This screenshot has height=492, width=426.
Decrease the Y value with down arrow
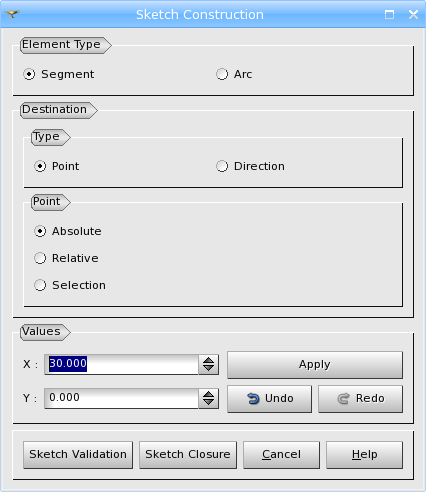pyautogui.click(x=209, y=402)
